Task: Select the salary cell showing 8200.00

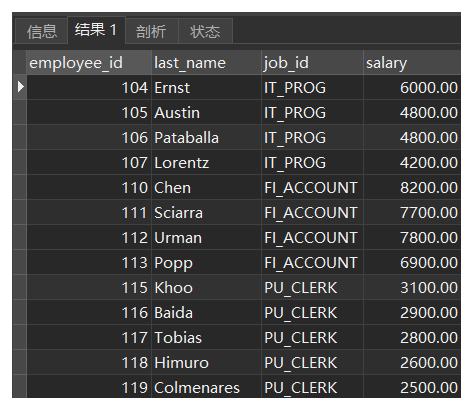Action: click(x=412, y=187)
